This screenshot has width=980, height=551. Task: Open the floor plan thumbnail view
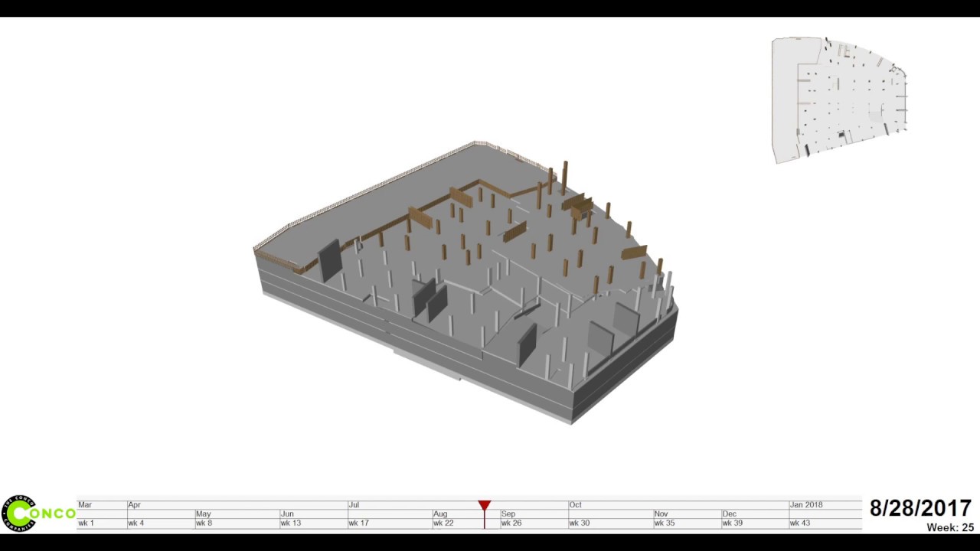coord(839,99)
